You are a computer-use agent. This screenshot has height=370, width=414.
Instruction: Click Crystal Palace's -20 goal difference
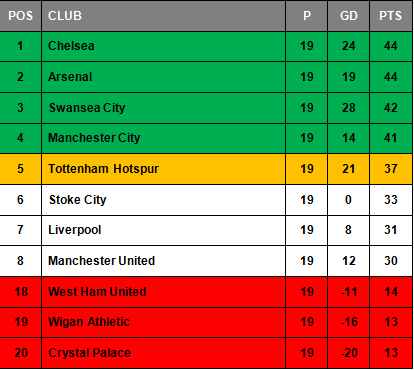coord(349,353)
